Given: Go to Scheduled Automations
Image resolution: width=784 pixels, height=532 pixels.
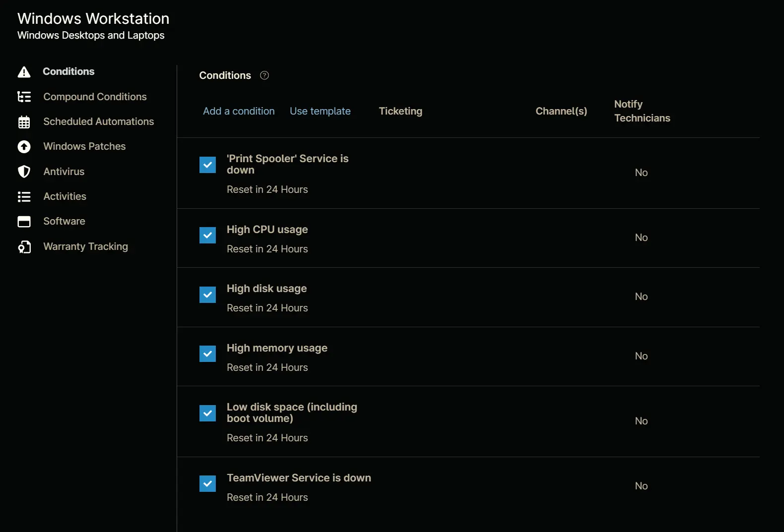Looking at the screenshot, I should [x=99, y=121].
